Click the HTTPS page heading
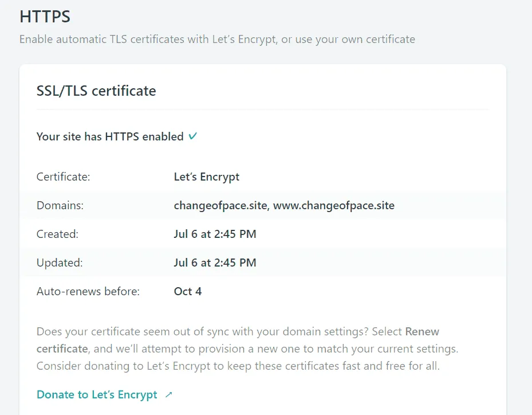The width and height of the screenshot is (532, 415). (x=45, y=17)
